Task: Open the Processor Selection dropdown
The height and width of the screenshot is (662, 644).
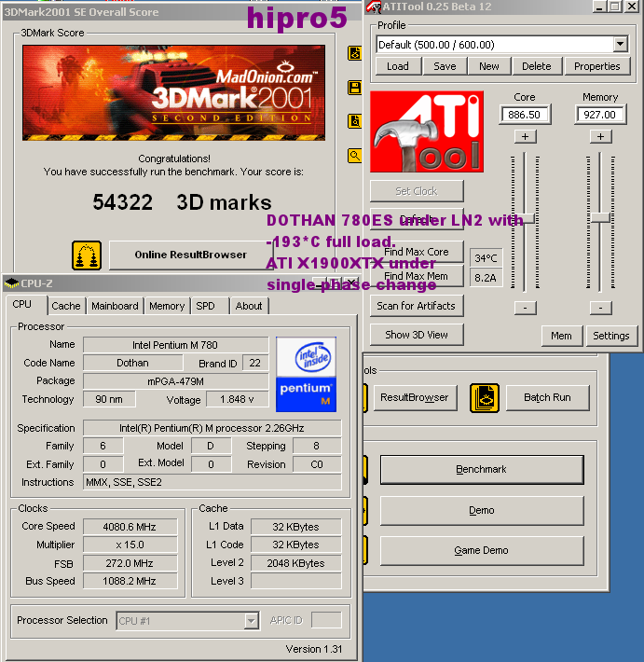Action: [251, 621]
